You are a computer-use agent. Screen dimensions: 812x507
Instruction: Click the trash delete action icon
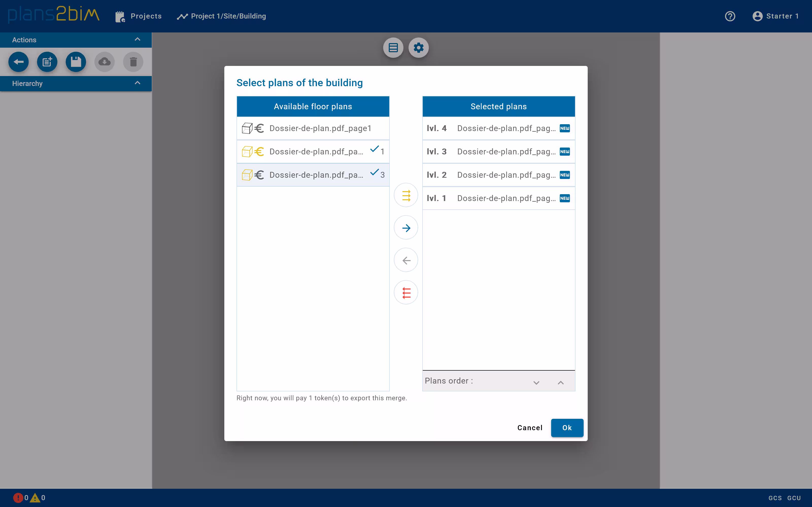[x=133, y=62]
